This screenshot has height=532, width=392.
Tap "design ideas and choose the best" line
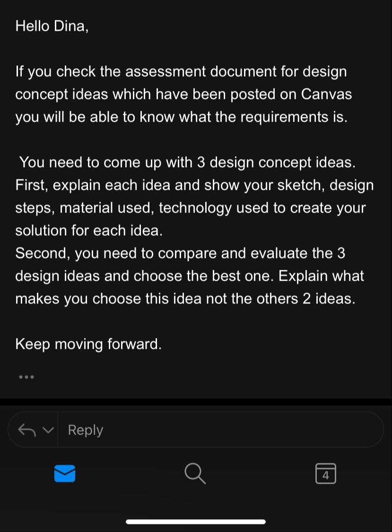(190, 276)
